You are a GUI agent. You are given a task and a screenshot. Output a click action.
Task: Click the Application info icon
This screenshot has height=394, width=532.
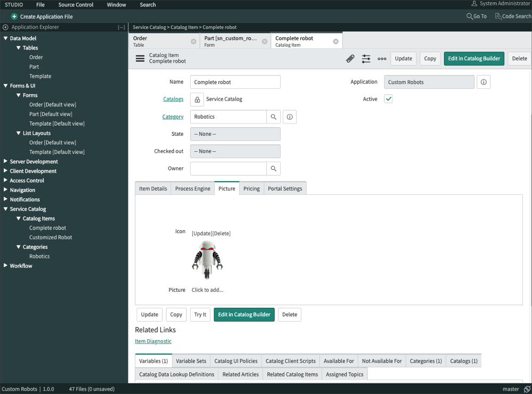[483, 81]
